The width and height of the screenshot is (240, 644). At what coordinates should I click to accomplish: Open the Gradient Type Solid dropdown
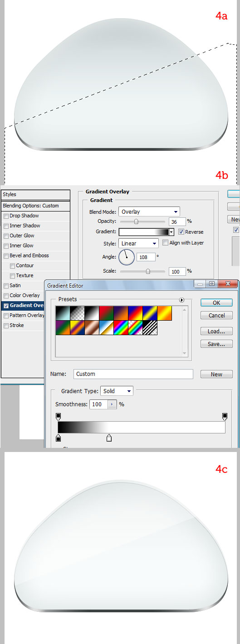(117, 391)
